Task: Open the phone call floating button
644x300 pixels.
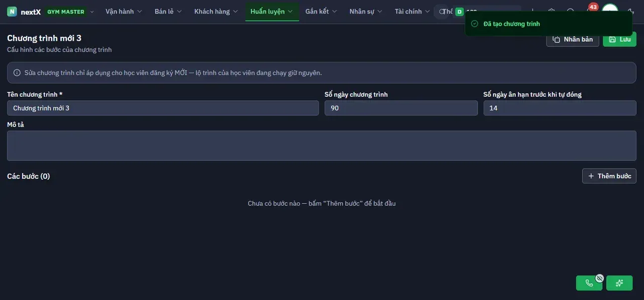Action: 589,283
